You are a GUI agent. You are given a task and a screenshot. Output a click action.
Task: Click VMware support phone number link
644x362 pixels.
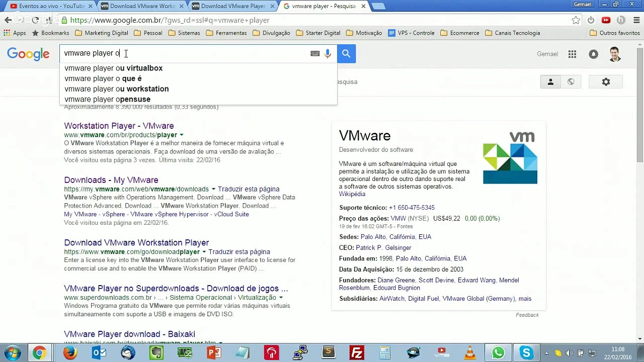click(x=412, y=208)
